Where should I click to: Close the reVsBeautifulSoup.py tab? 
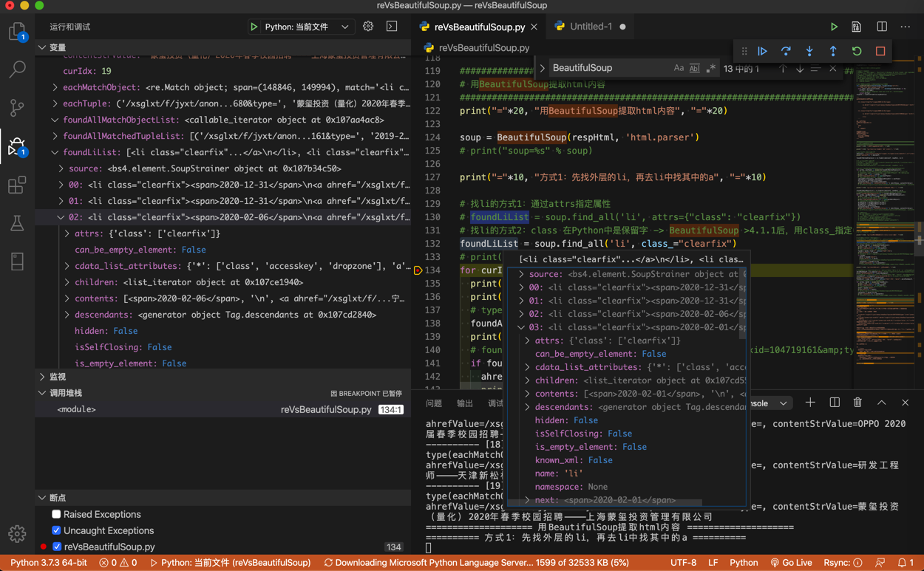pyautogui.click(x=534, y=27)
